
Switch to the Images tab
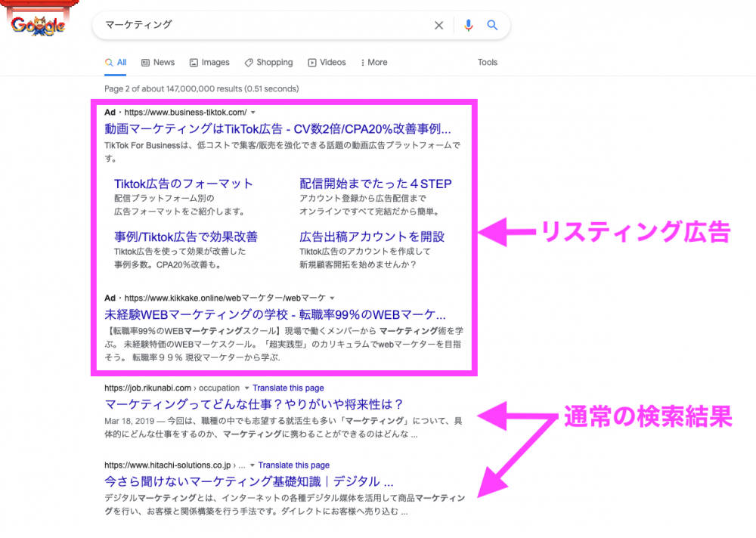pos(209,63)
